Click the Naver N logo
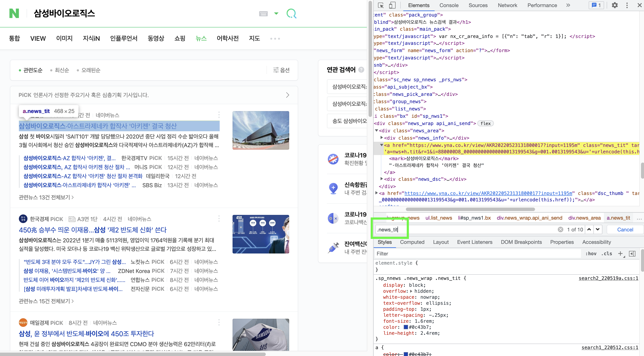 click(14, 13)
